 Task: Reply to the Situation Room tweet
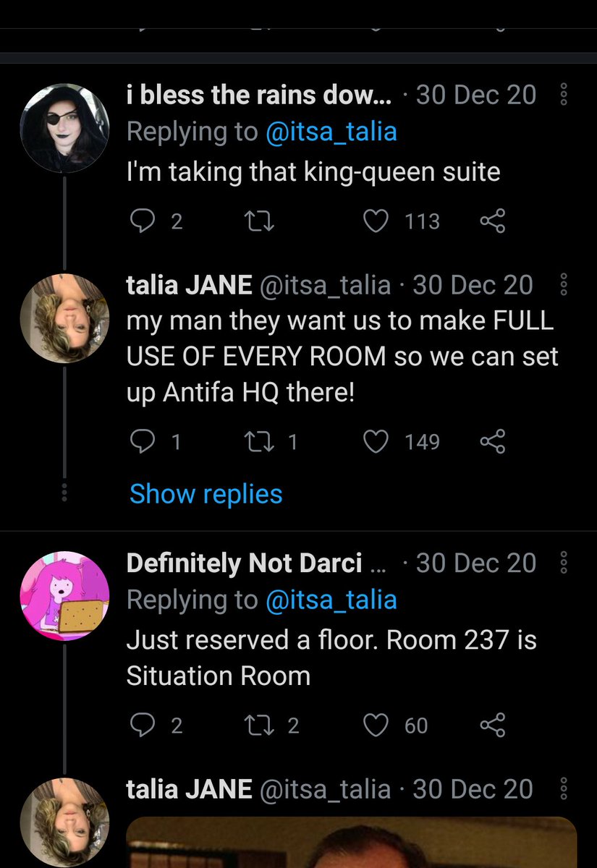click(x=140, y=725)
